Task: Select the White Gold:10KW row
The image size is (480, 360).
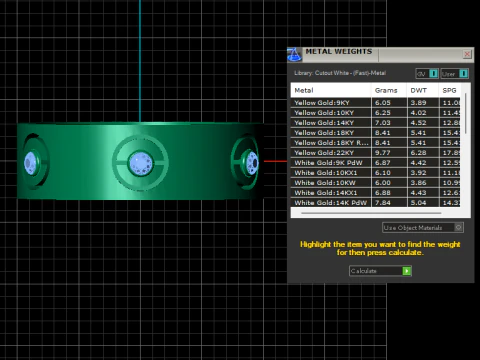Action: pyautogui.click(x=376, y=183)
